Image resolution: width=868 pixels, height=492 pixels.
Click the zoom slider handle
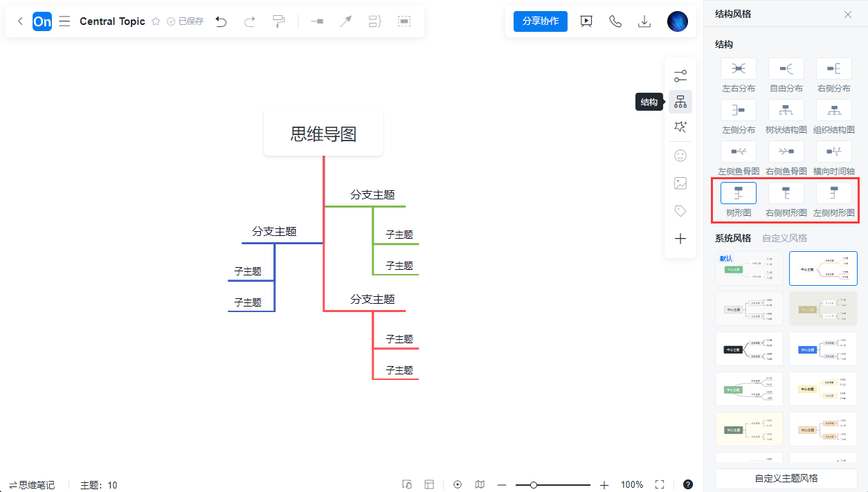click(x=534, y=485)
